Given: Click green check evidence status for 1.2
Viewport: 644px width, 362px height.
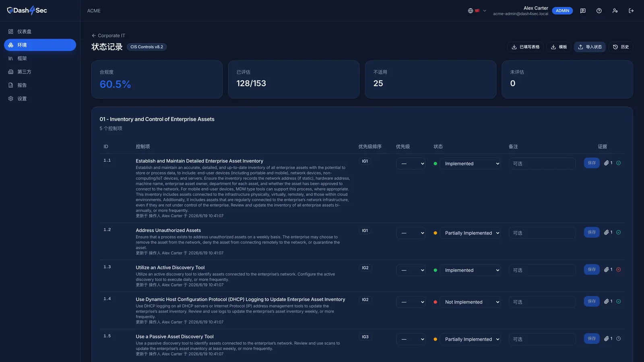Looking at the screenshot, I should (619, 232).
